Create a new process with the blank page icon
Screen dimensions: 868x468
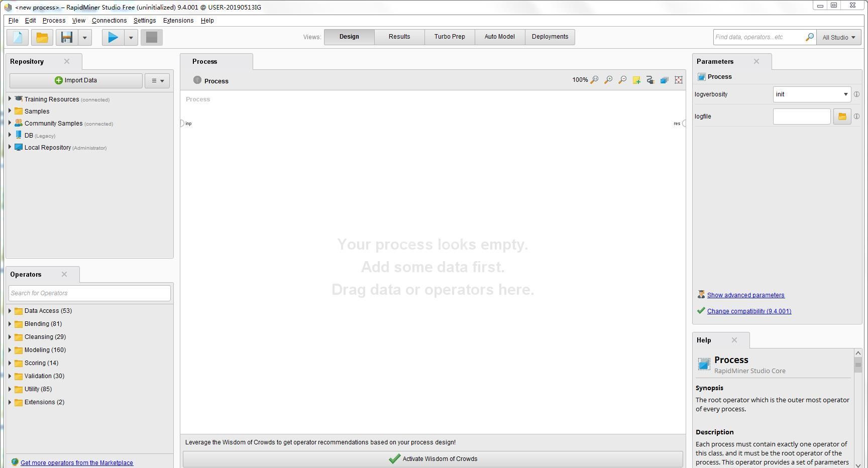[18, 37]
